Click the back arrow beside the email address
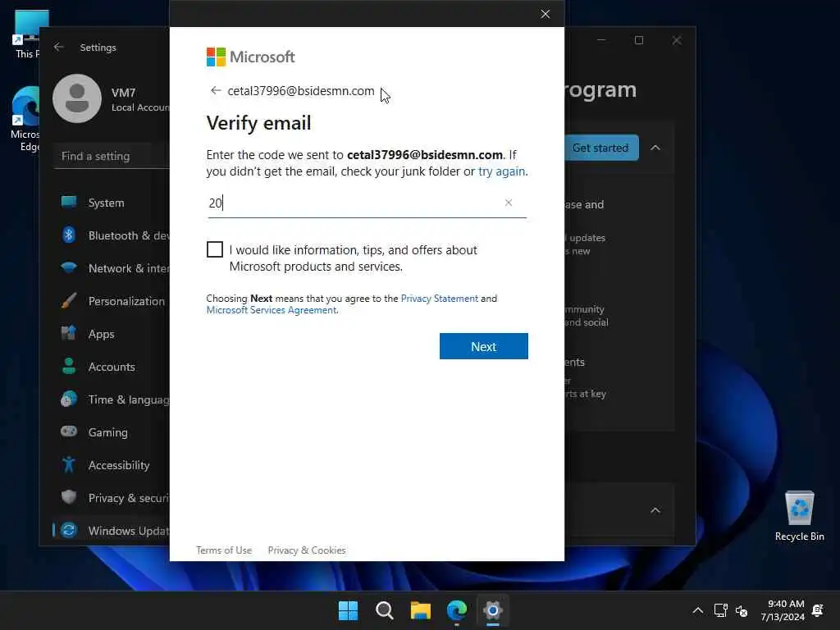Image resolution: width=840 pixels, height=630 pixels. pos(216,90)
